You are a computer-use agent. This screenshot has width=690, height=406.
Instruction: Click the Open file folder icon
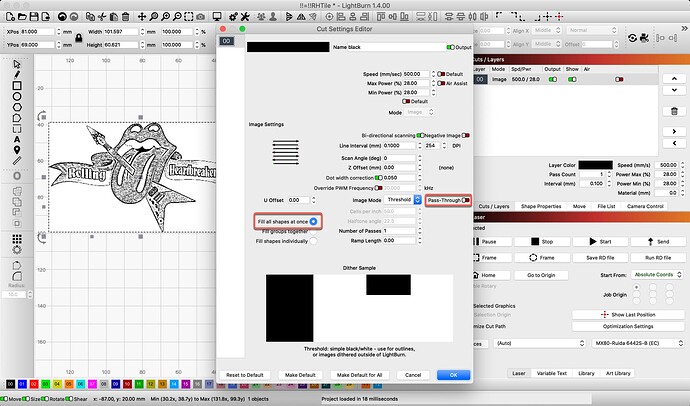22,17
